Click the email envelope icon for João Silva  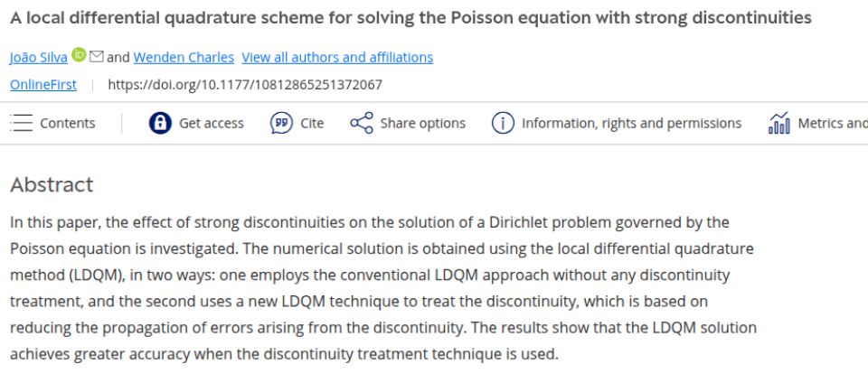(97, 57)
